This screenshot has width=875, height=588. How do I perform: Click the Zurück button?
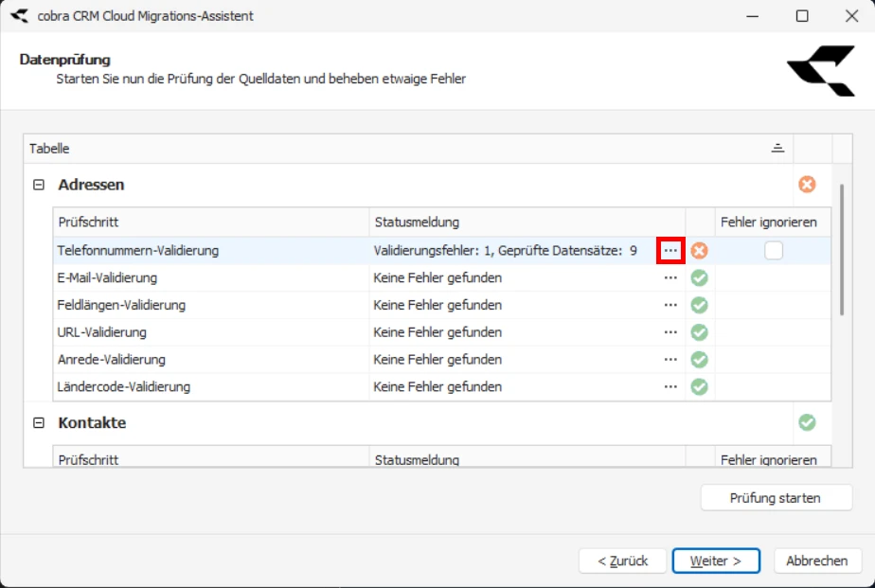tap(620, 561)
